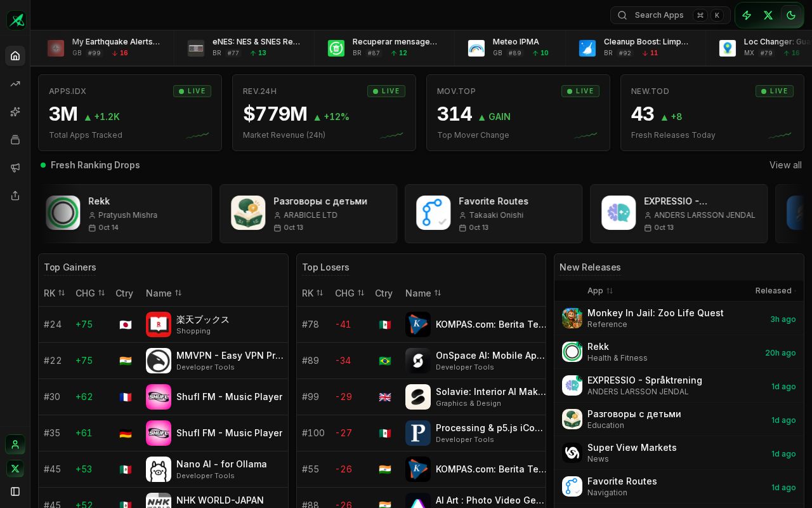Click Super View Markets app icon
The height and width of the screenshot is (508, 812).
coord(572,453)
